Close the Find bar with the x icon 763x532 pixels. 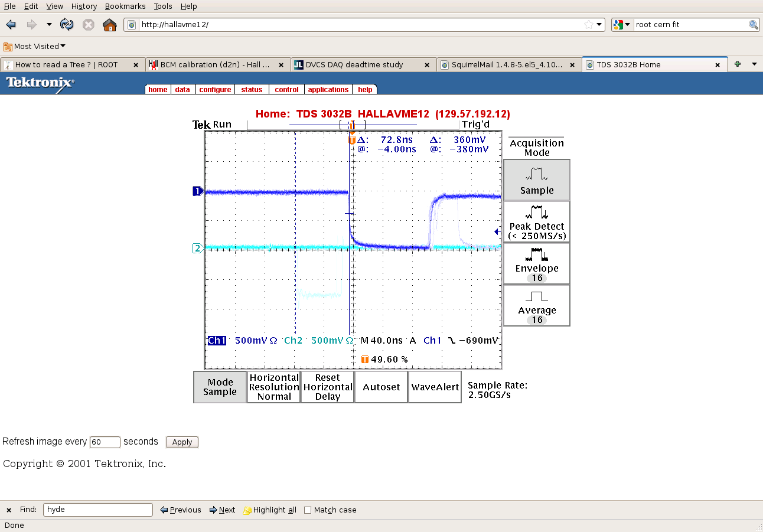(8, 510)
